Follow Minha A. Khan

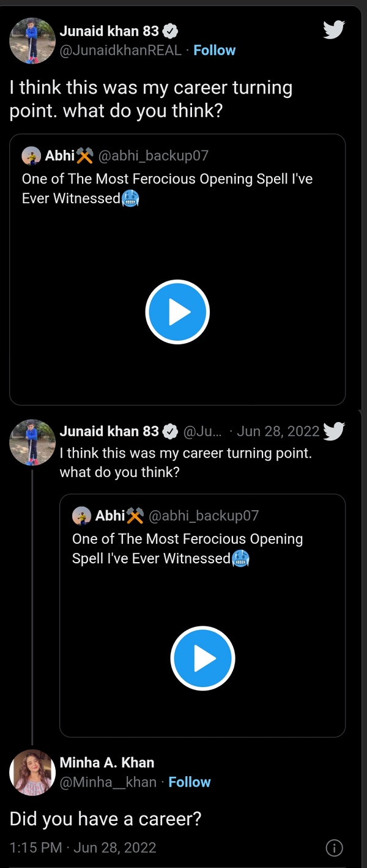(190, 782)
